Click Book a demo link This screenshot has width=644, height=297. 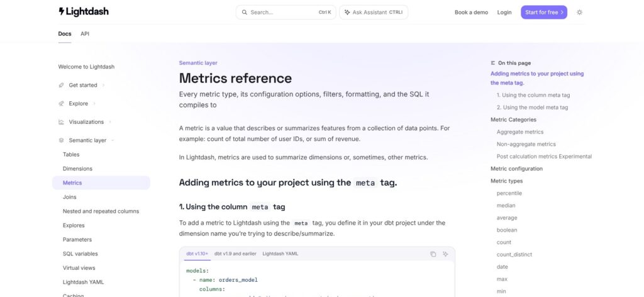pos(471,13)
